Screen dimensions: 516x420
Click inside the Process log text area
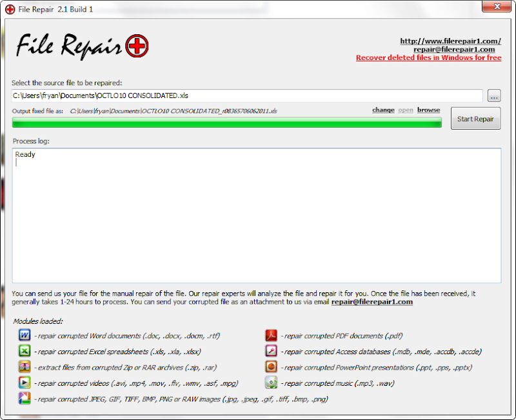coord(257,215)
